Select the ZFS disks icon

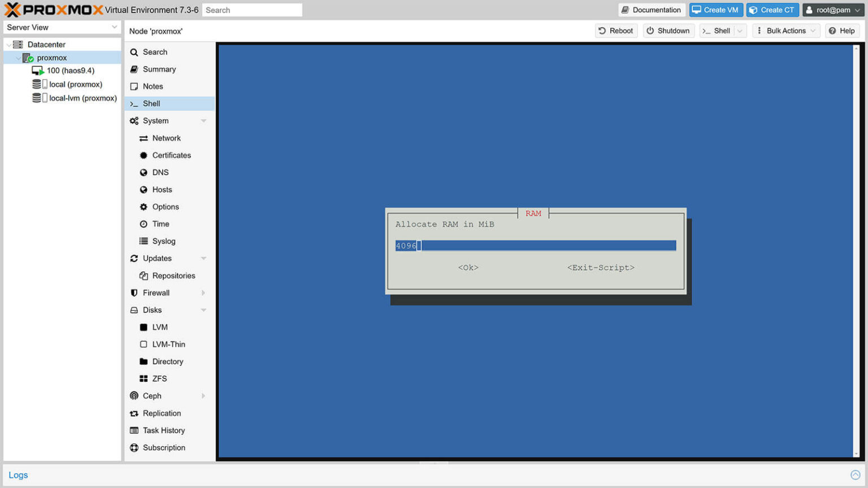pyautogui.click(x=142, y=378)
